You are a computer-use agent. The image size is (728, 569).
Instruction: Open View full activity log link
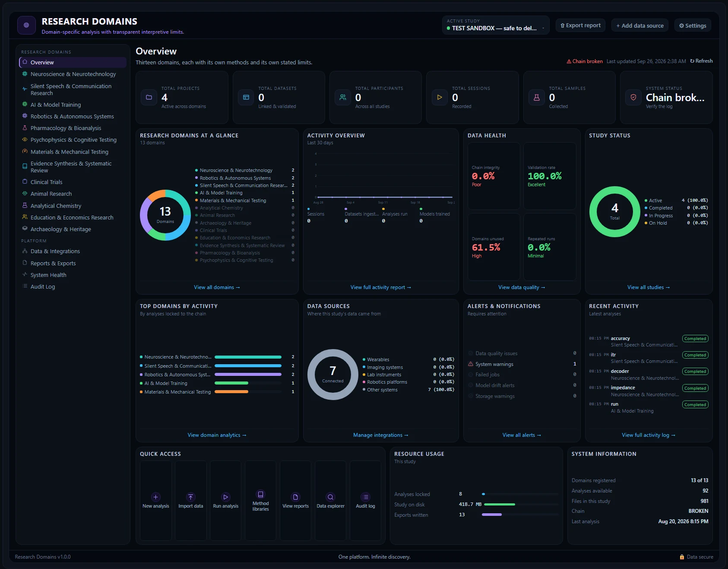point(649,435)
